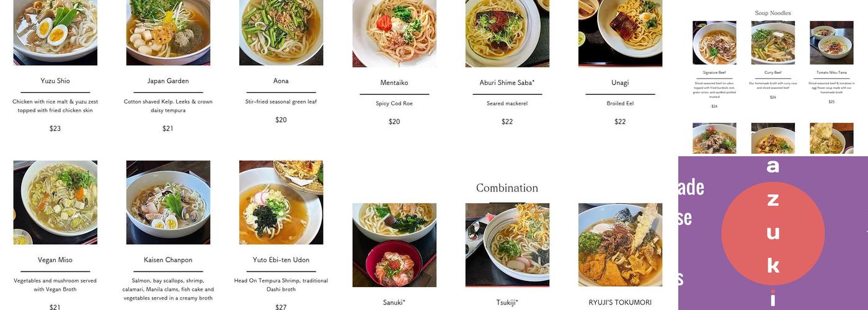Click the Soup Noodles heading

773,13
